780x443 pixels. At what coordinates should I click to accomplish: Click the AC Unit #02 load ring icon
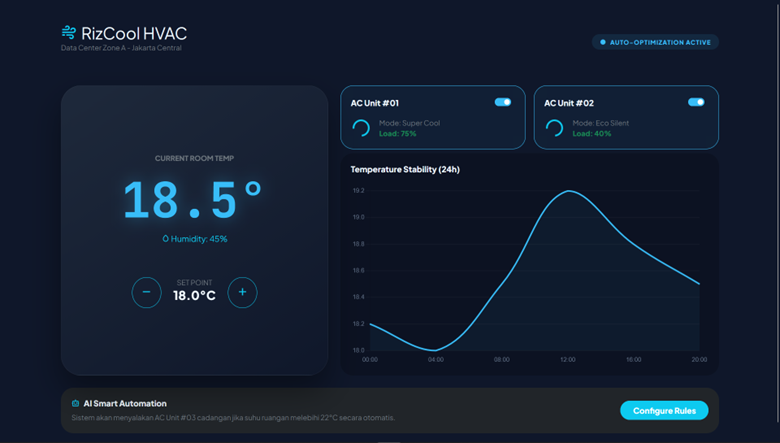[553, 128]
